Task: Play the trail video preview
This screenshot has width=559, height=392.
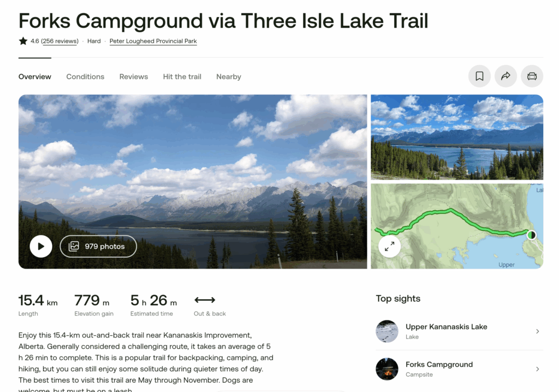Action: click(41, 246)
